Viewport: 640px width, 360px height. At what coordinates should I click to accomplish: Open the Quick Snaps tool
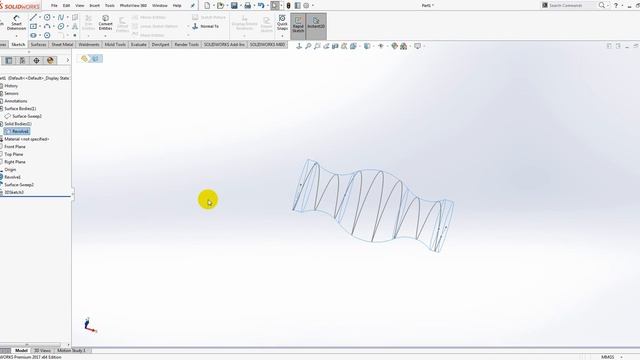click(282, 23)
